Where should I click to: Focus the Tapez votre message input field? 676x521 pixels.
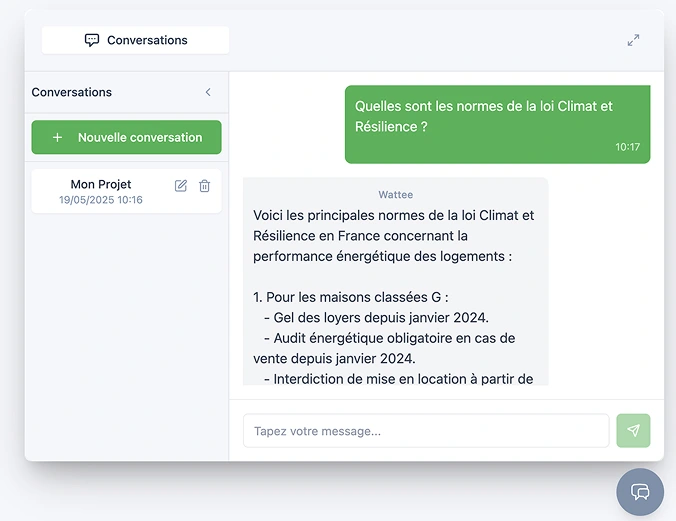click(x=426, y=431)
